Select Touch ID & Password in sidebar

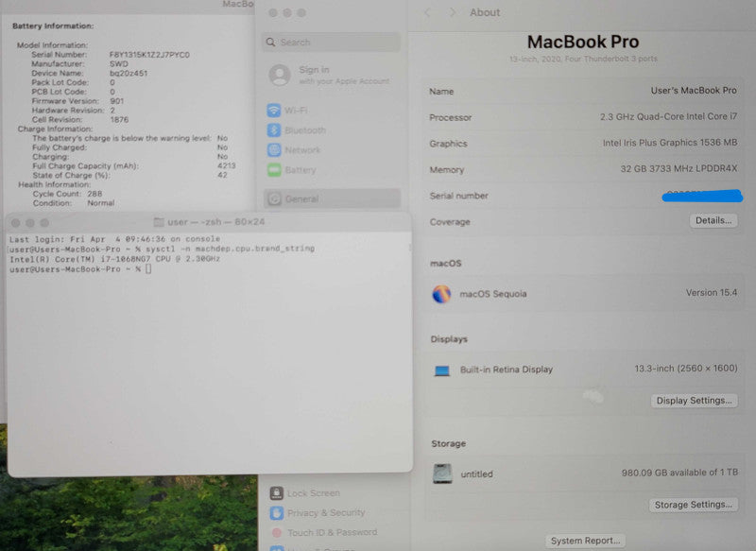333,533
